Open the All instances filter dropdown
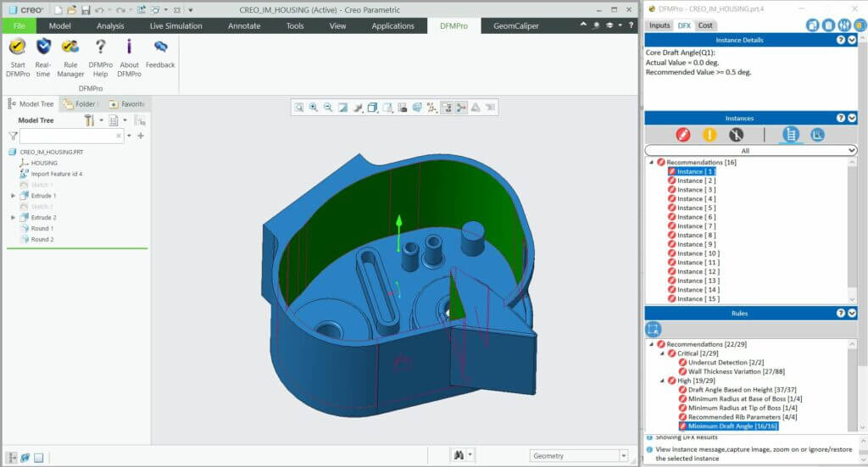The height and width of the screenshot is (467, 868). click(x=751, y=151)
